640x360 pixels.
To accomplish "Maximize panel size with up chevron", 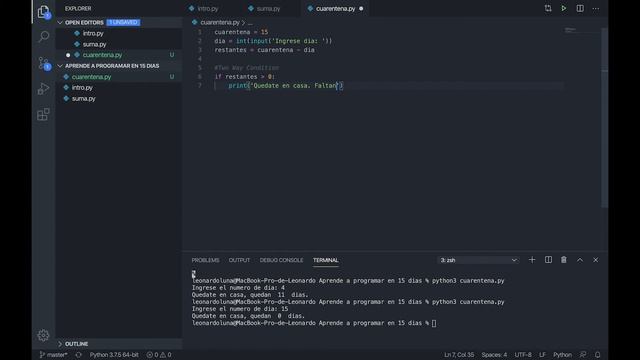I will 580,260.
